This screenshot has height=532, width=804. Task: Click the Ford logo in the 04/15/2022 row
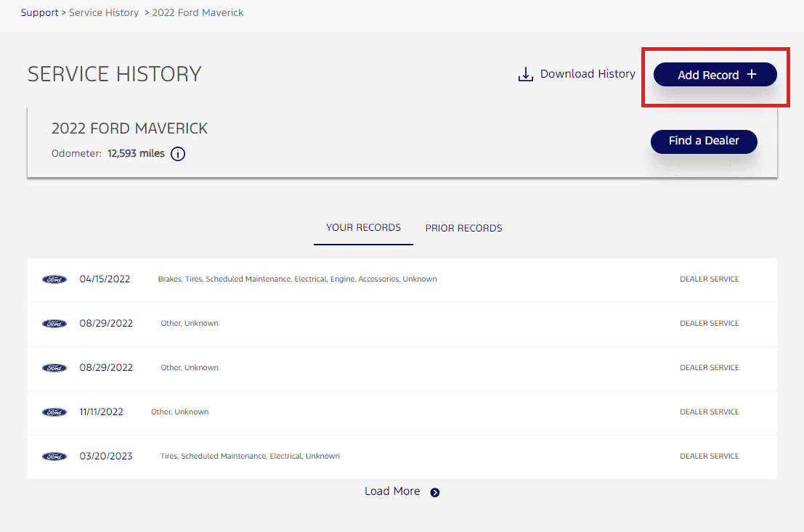click(54, 279)
